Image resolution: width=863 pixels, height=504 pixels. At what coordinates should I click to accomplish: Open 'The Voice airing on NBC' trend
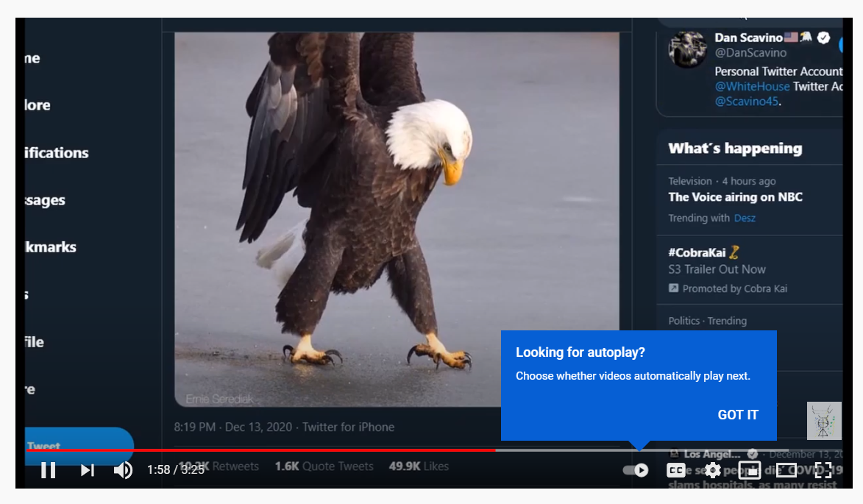735,197
